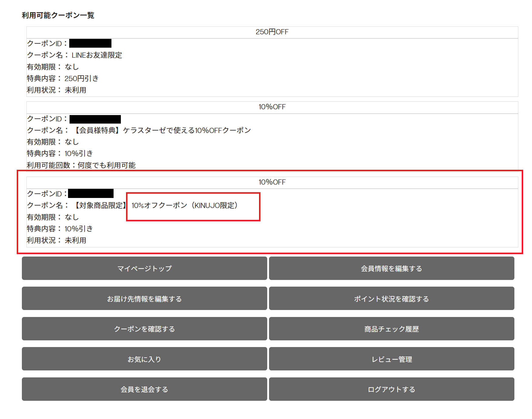Click 10%OFF header of ケラスターゼ coupon

coord(272,107)
